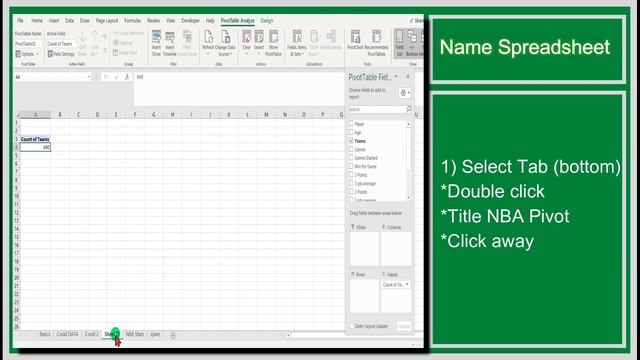The width and height of the screenshot is (640, 360).
Task: Switch to the Design ribbon tab
Action: (x=267, y=20)
